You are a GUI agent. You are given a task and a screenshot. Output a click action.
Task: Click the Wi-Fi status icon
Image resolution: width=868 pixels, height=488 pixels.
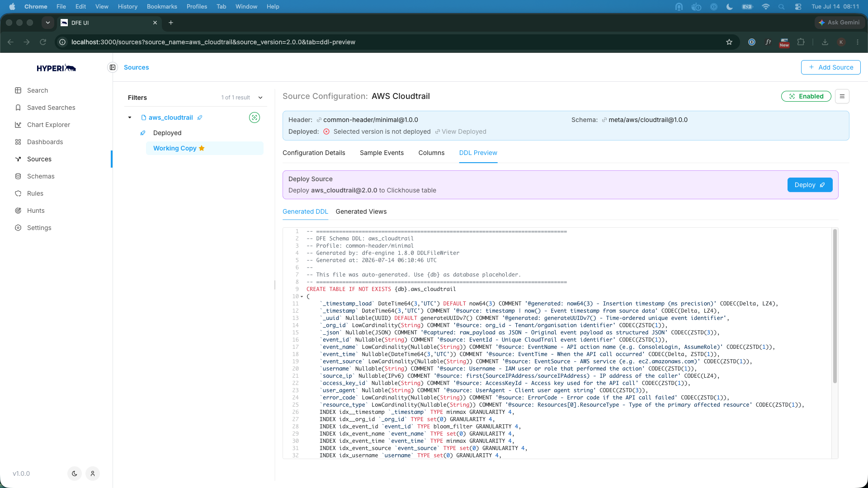[765, 6]
